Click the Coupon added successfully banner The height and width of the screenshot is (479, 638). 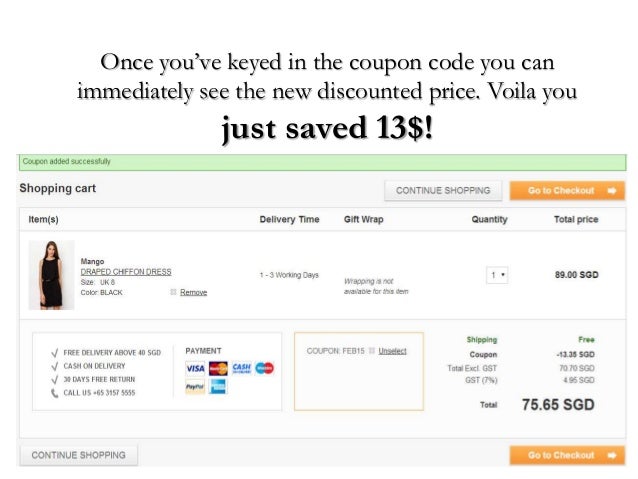coord(322,162)
